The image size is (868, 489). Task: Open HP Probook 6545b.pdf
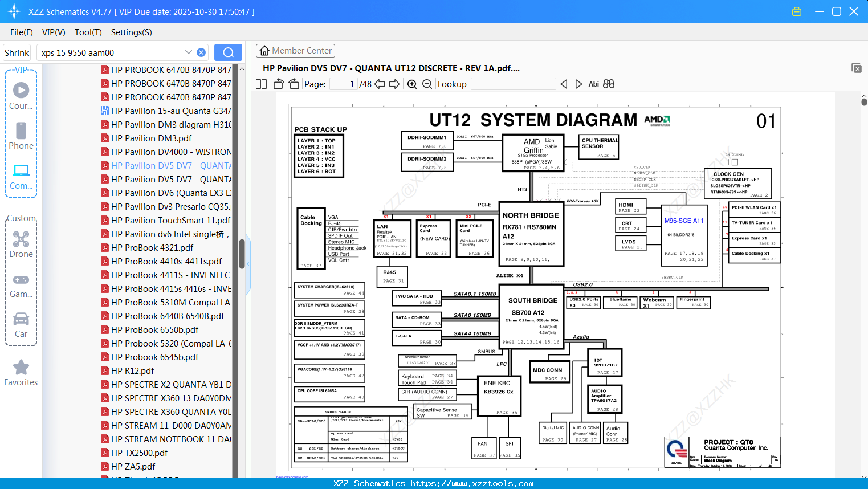[x=149, y=357]
